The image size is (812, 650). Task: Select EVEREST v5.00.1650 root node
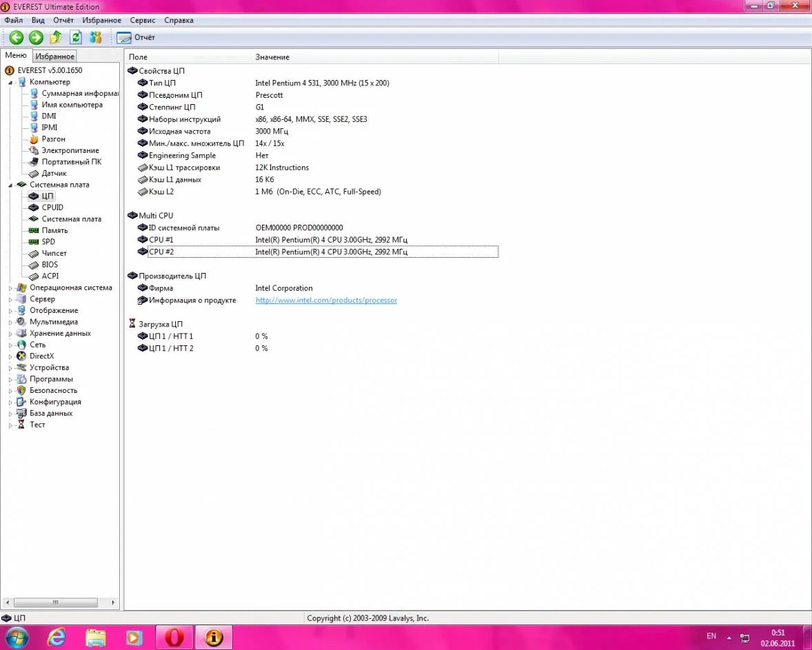pos(50,70)
